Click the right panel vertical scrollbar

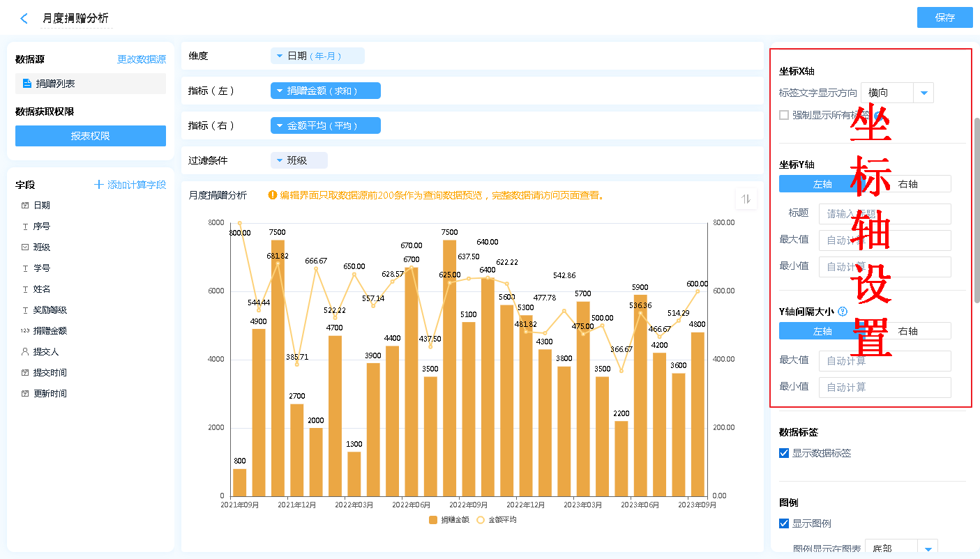tap(977, 209)
